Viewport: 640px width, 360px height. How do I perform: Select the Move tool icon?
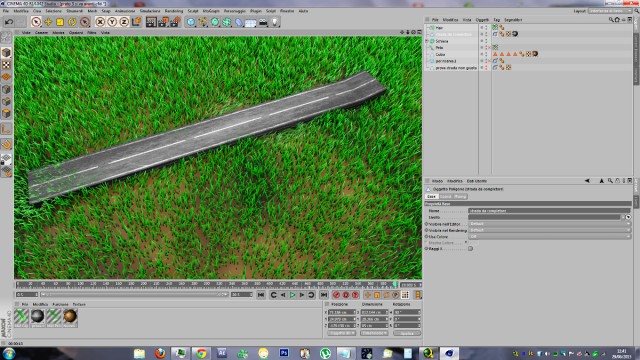48,22
